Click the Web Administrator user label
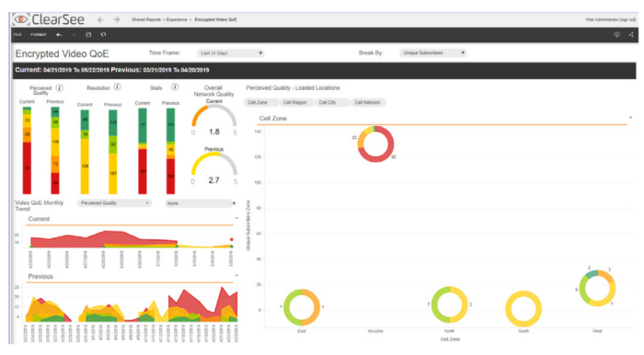This screenshot has height=355, width=644. (x=602, y=19)
